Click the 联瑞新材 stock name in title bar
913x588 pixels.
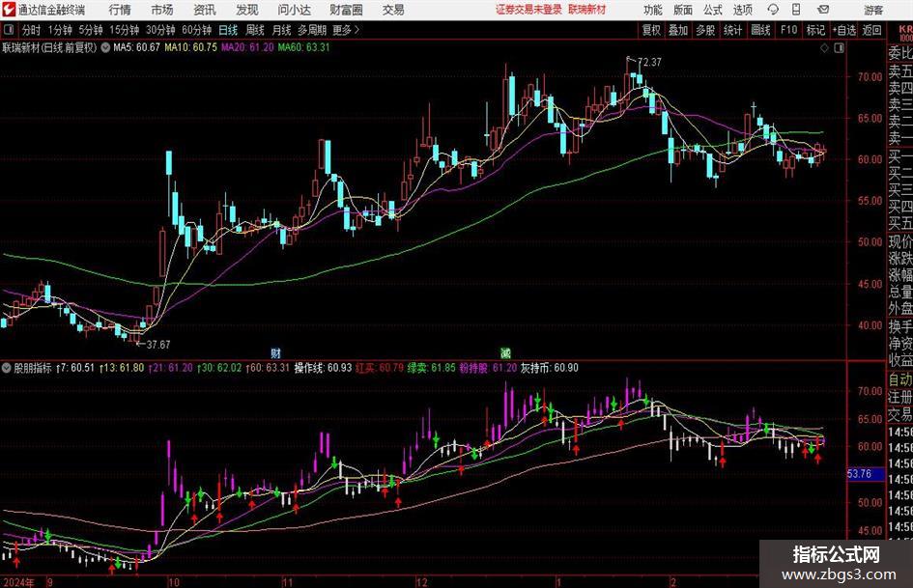pos(587,10)
